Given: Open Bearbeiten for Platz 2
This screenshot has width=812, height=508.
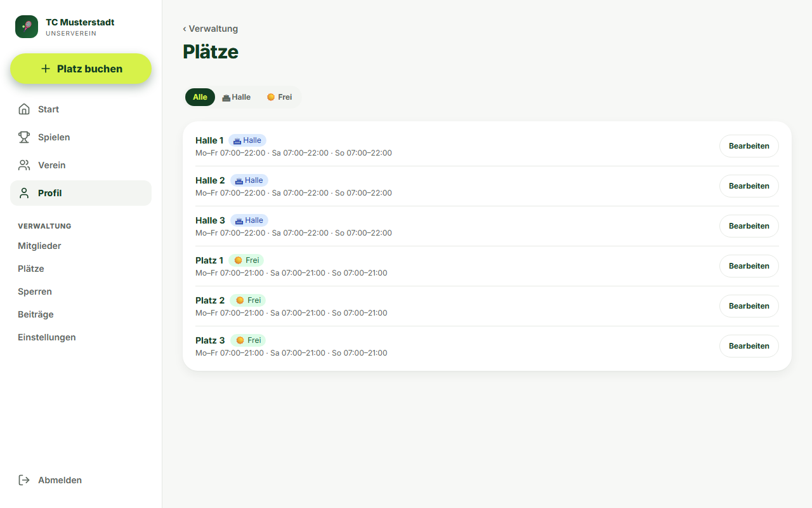Looking at the screenshot, I should point(749,306).
